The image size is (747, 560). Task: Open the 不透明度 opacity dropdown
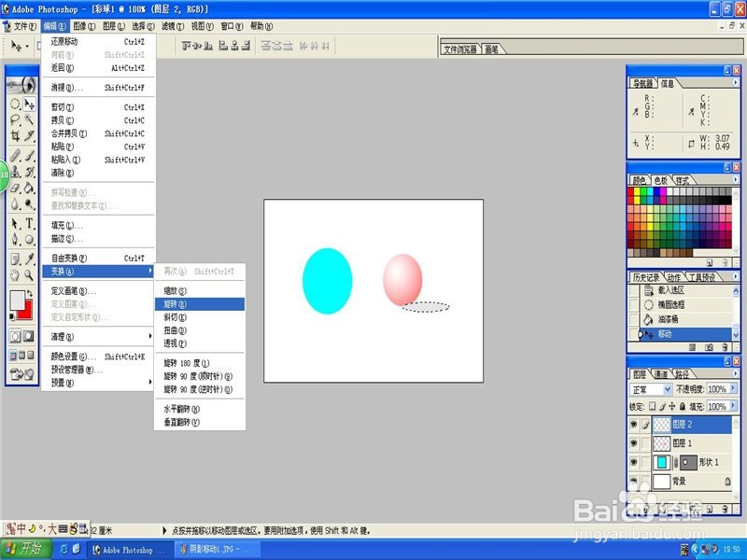733,387
